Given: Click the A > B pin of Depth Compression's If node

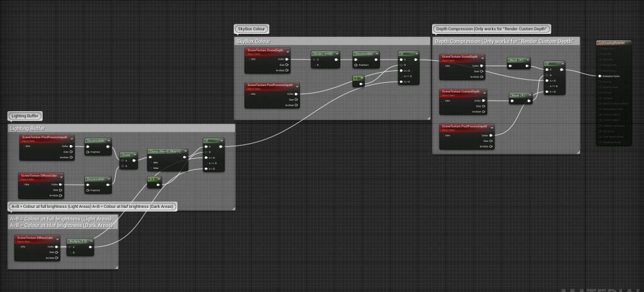Looking at the screenshot, I should pos(547,81).
